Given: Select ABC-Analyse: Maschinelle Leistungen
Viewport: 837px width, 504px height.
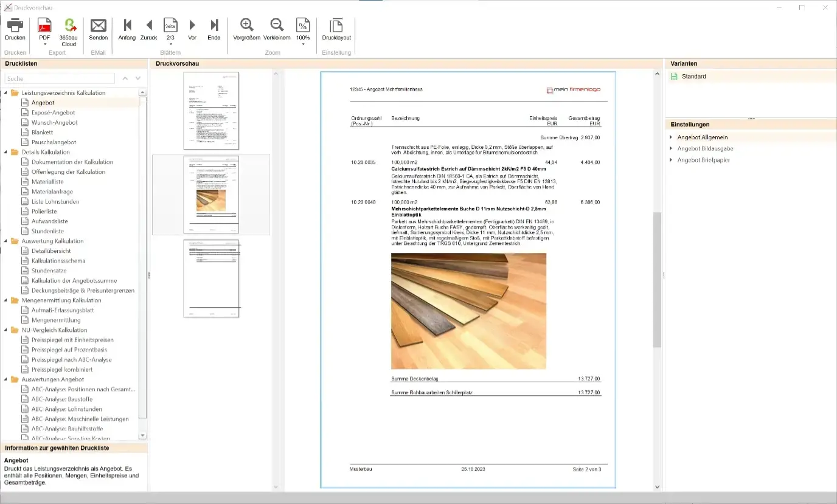Looking at the screenshot, I should (x=80, y=419).
